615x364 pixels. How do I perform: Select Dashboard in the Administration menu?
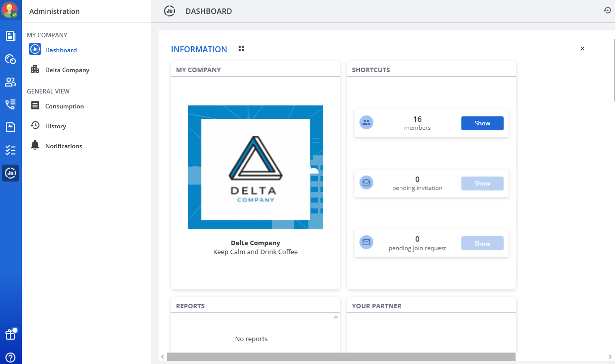tap(61, 50)
